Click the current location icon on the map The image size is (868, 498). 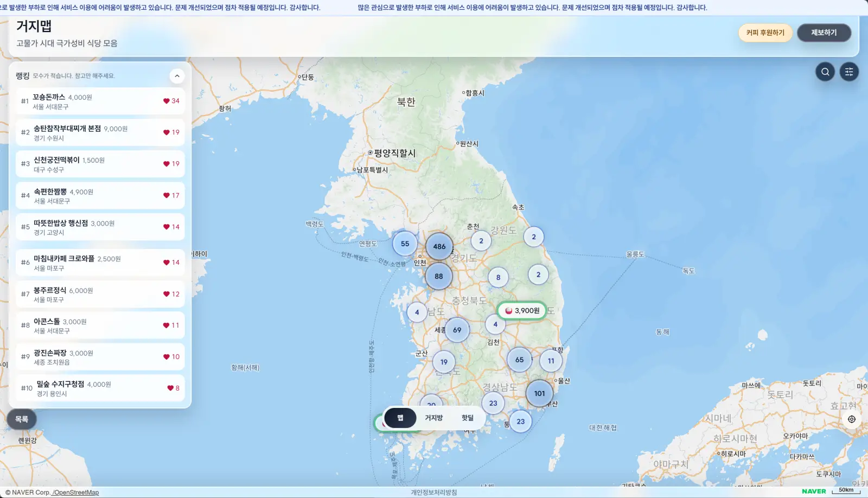851,419
